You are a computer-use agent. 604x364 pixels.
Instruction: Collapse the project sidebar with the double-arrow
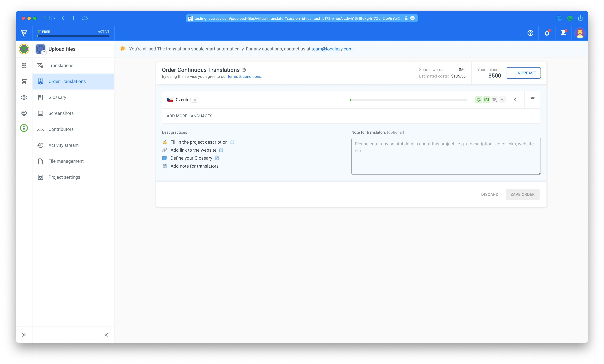(x=106, y=335)
